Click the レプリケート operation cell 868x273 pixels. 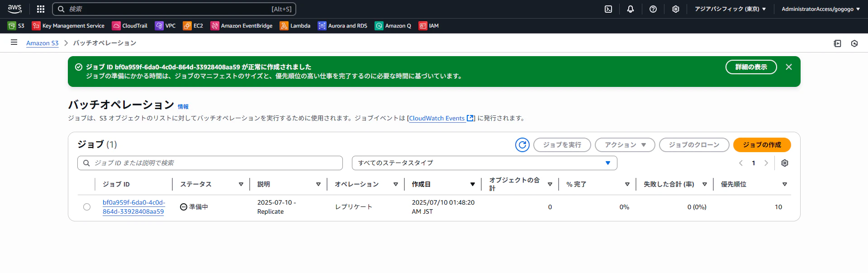pyautogui.click(x=354, y=207)
